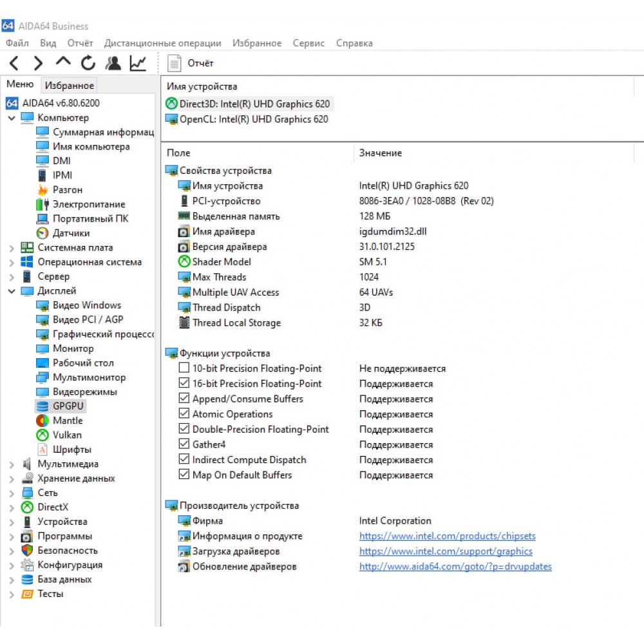
Task: Toggle Append/Consume Buffers checkbox
Action: point(184,398)
